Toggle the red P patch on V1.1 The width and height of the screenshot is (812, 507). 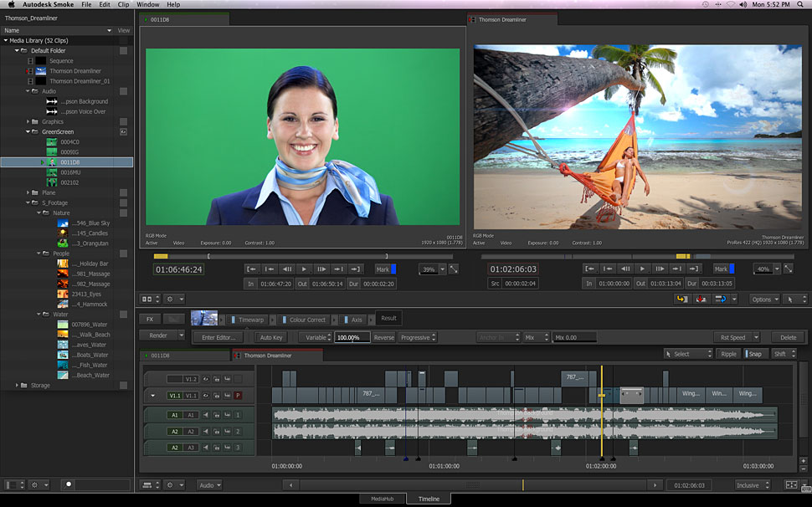coord(238,395)
